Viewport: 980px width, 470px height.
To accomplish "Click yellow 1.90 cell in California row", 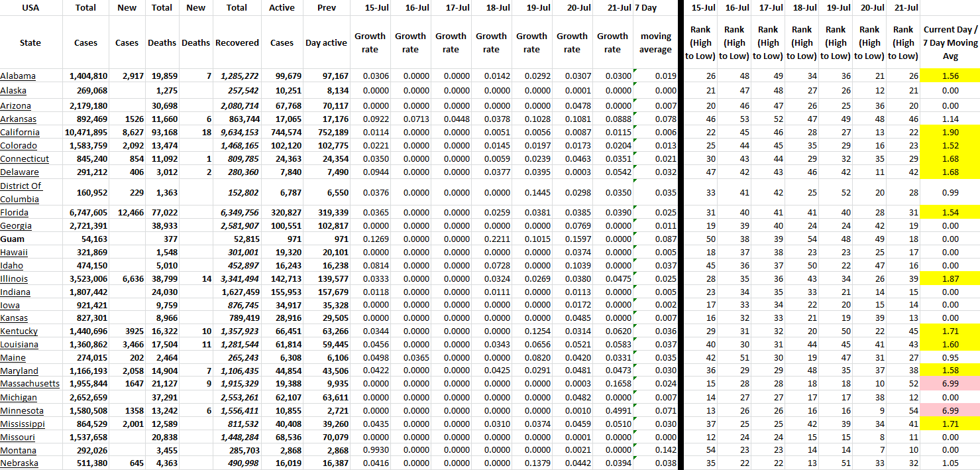I will pos(950,132).
